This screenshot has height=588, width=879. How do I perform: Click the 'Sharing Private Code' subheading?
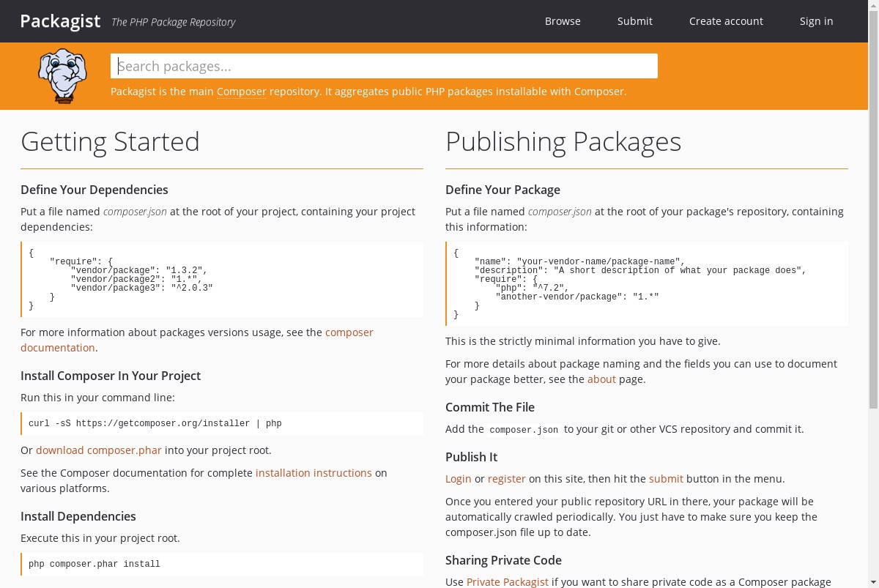[x=503, y=560]
